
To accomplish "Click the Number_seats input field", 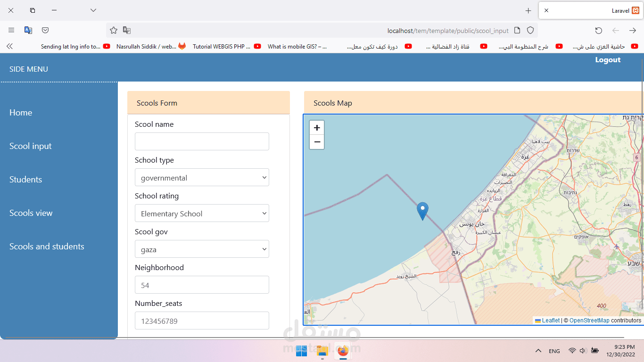I will click(x=202, y=321).
